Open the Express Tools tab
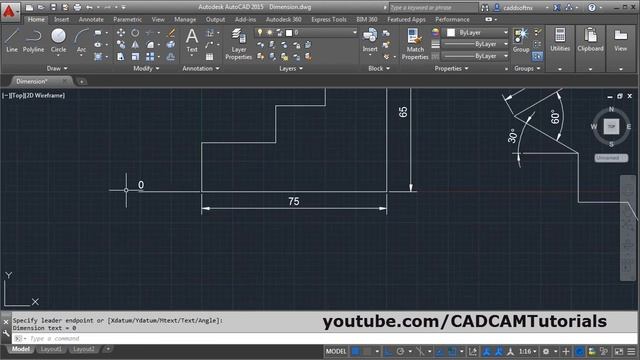The height and width of the screenshot is (360, 640). (x=329, y=19)
